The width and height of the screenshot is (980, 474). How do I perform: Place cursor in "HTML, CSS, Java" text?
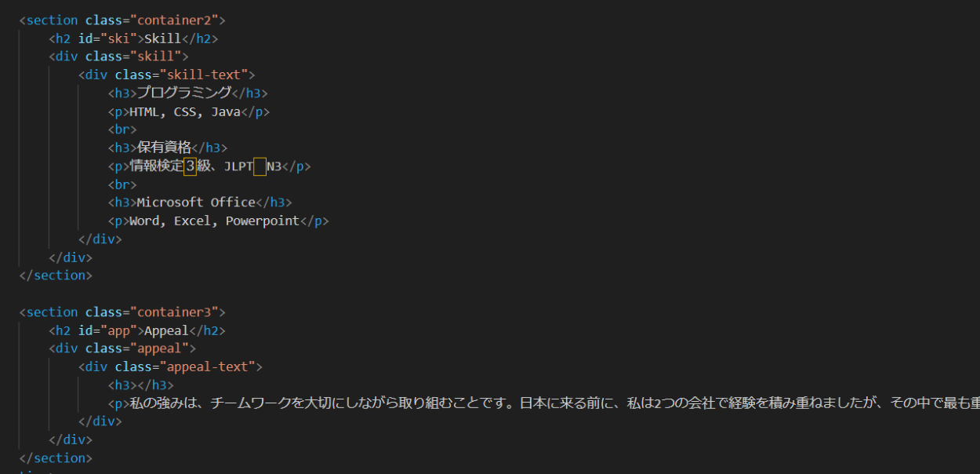(x=184, y=112)
